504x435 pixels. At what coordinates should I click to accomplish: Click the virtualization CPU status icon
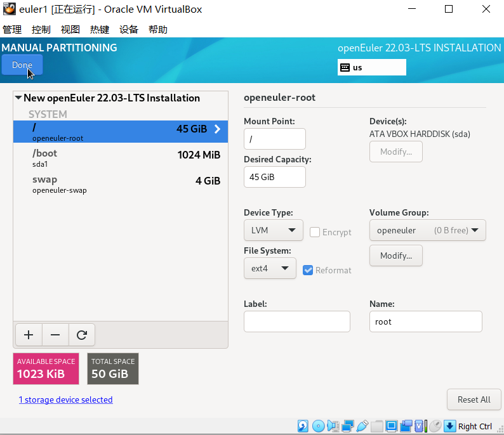click(x=421, y=426)
